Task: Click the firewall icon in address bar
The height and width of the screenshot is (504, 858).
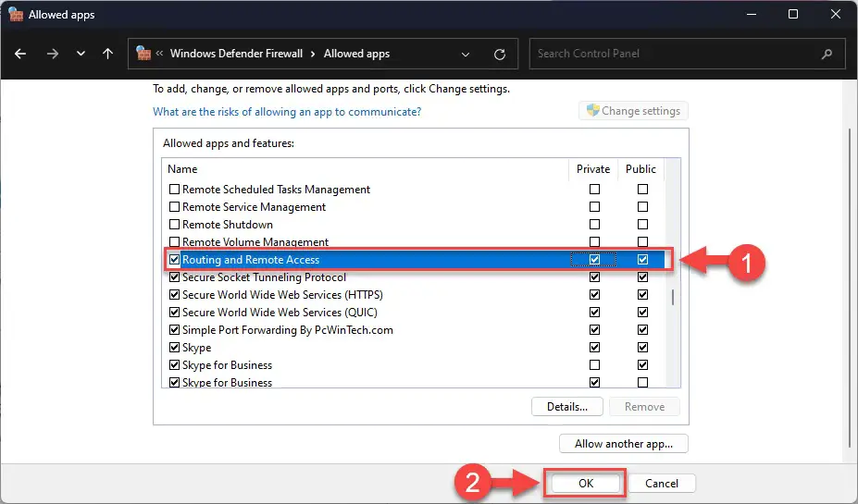Action: click(143, 53)
